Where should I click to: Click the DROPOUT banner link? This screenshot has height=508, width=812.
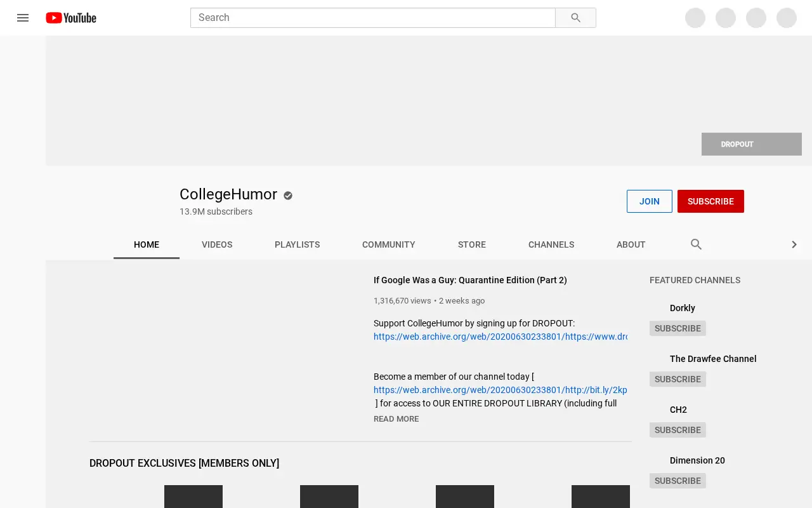[x=752, y=144]
